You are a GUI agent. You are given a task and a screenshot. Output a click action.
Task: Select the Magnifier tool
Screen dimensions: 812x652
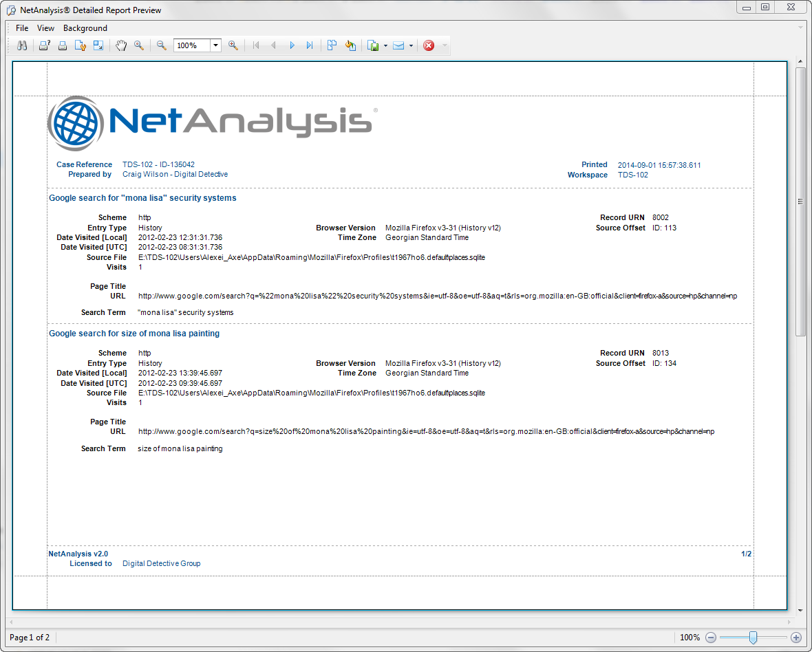(139, 45)
